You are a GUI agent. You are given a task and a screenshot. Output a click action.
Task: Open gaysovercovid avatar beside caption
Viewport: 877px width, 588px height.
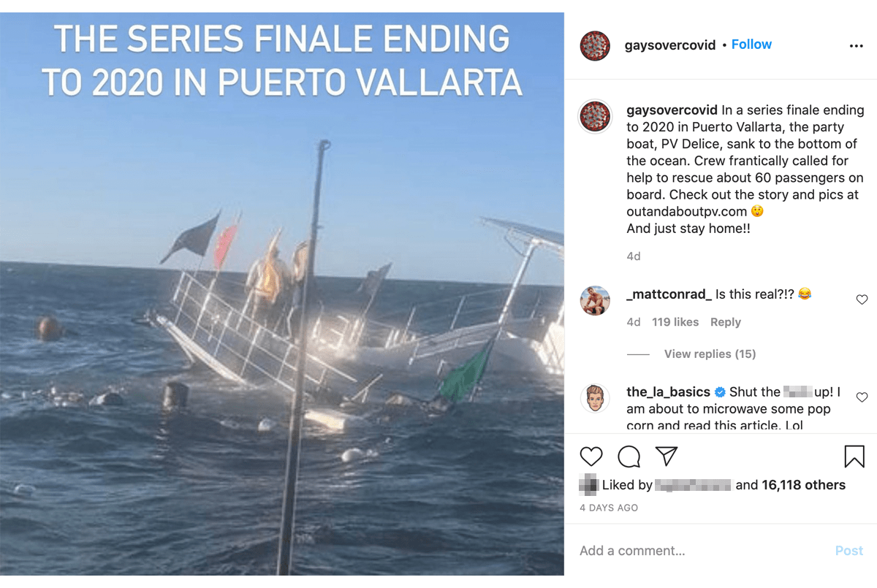pyautogui.click(x=595, y=117)
